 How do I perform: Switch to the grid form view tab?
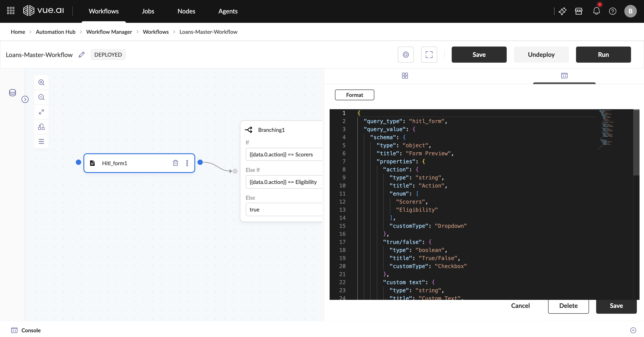405,76
